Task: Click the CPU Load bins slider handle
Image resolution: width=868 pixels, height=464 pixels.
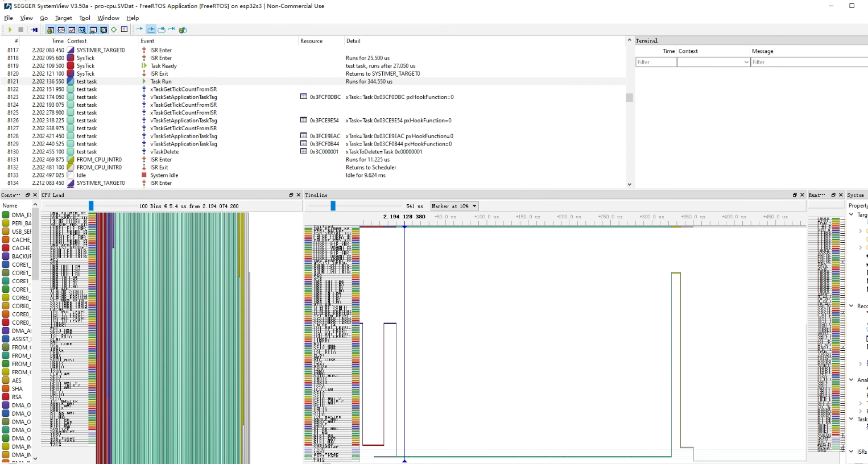Action: (x=91, y=206)
